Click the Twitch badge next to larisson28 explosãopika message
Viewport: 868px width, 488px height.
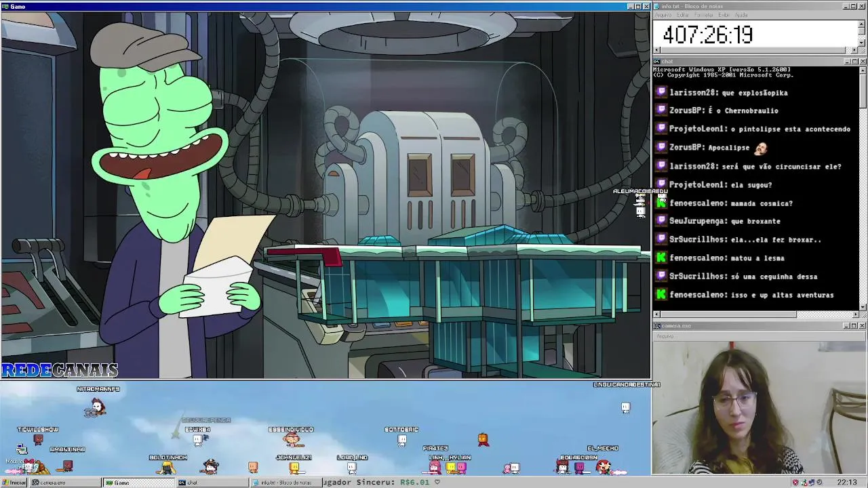point(661,92)
